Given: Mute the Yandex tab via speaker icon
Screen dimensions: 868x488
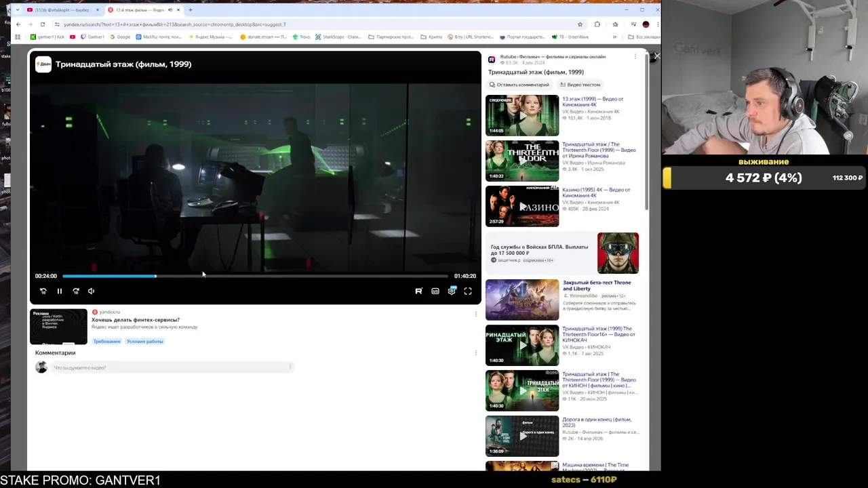Looking at the screenshot, I should pyautogui.click(x=170, y=10).
